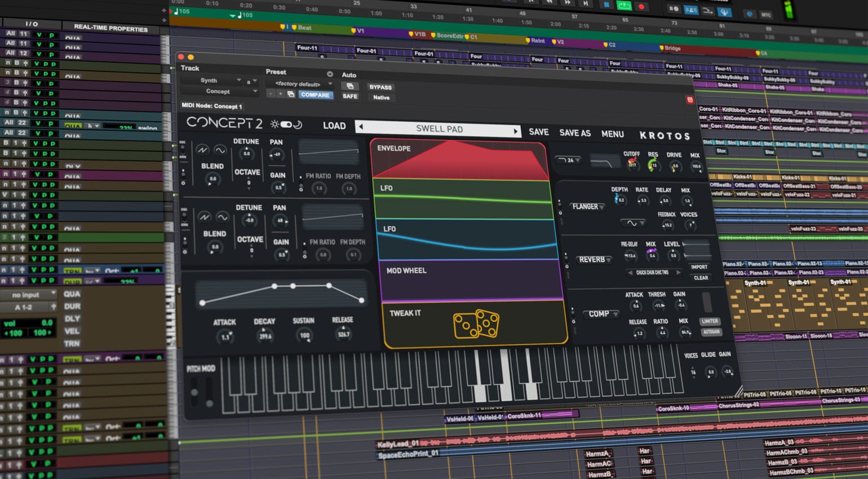Open the REVERB effect type dropdown
Image resolution: width=868 pixels, height=479 pixels.
click(x=595, y=260)
